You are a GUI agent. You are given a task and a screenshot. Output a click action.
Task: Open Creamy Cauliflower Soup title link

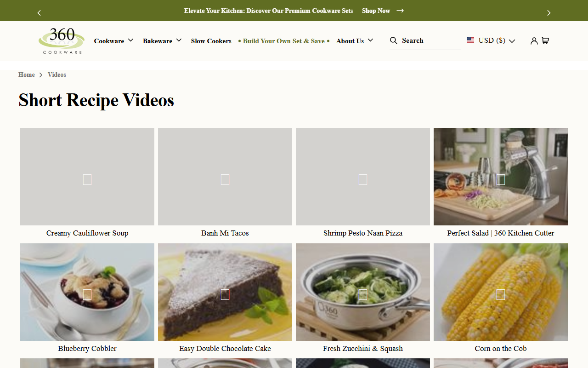pos(87,233)
